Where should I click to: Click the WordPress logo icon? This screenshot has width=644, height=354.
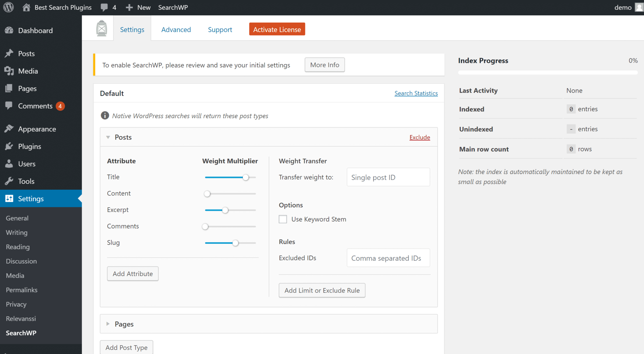[8, 7]
